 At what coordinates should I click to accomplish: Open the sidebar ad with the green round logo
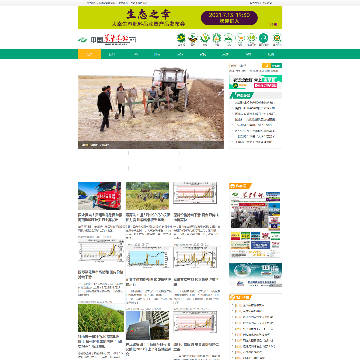(x=255, y=82)
